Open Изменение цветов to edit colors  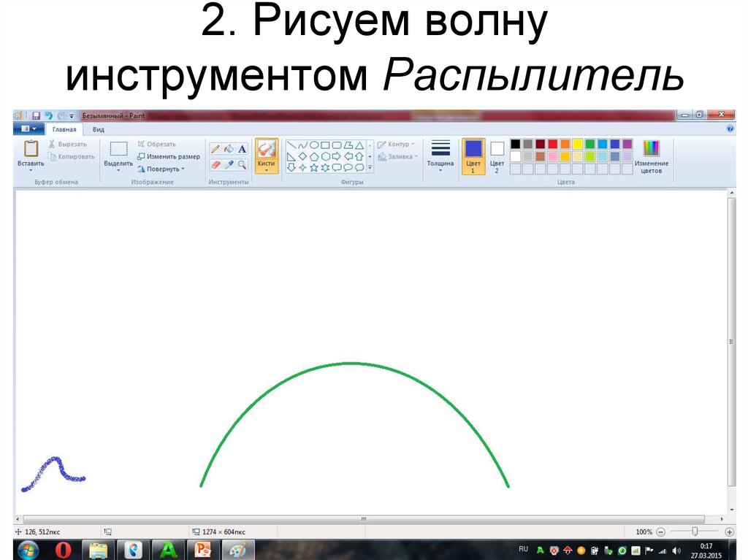point(652,156)
